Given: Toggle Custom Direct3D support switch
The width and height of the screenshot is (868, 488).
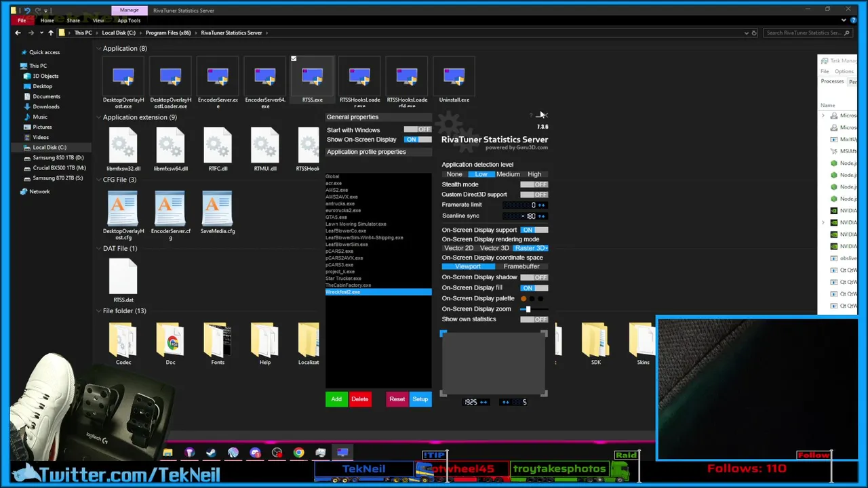Looking at the screenshot, I should pos(534,195).
